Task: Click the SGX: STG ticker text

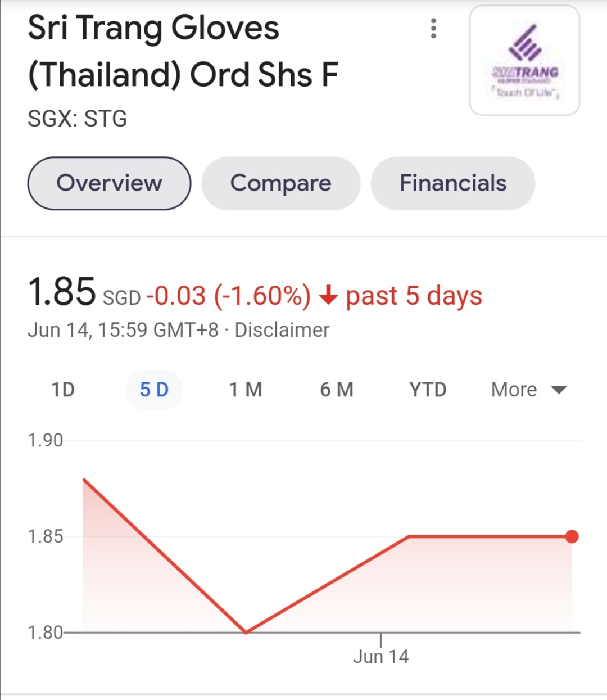Action: pyautogui.click(x=78, y=119)
